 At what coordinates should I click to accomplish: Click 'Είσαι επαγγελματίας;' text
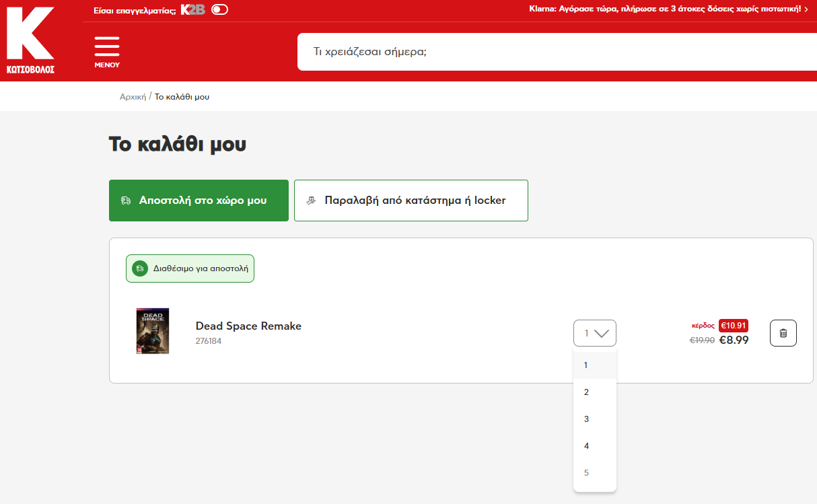pos(135,9)
